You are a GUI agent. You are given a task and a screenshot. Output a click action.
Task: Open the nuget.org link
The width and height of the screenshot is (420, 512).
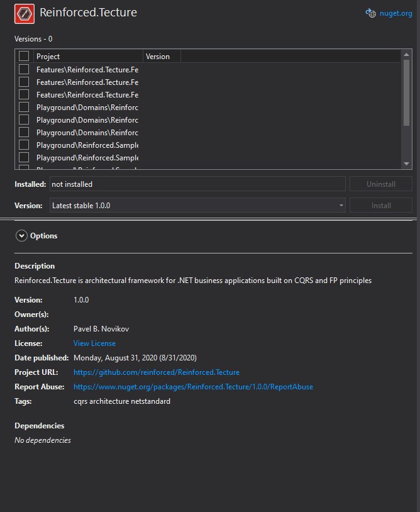point(395,13)
